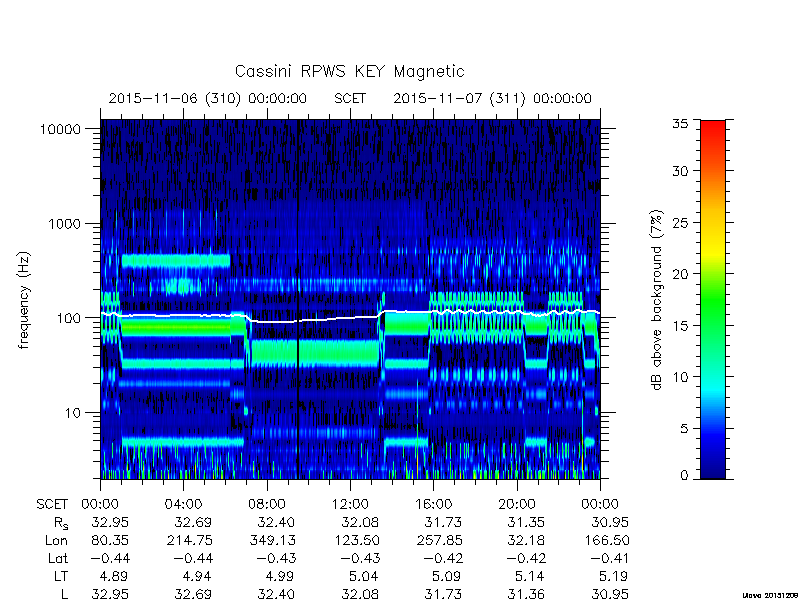800x600 pixels.
Task: Click the 1000 frequency axis label
Action: point(64,223)
